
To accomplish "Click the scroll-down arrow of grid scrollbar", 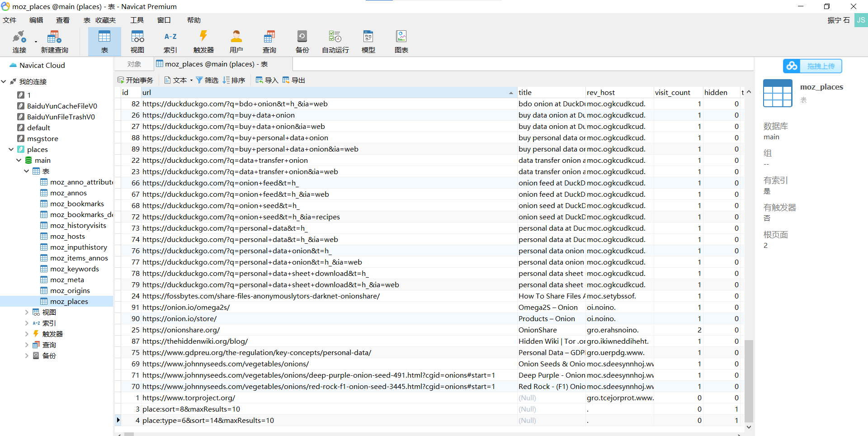I will 749,427.
